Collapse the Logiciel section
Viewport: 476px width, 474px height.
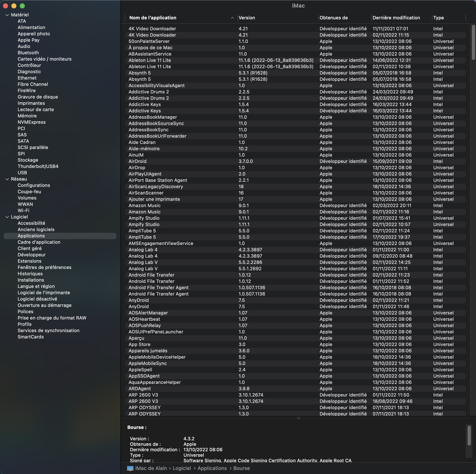[7, 217]
